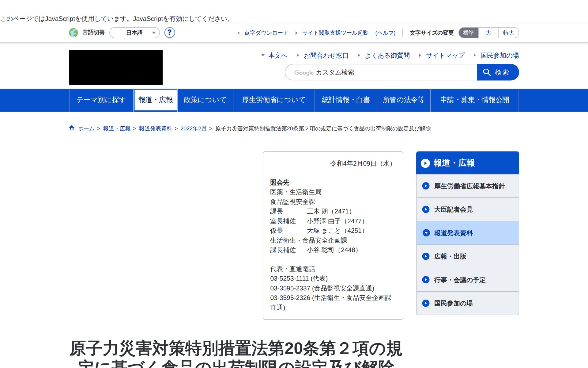Switch text size to 特大
The width and height of the screenshot is (588, 368).
508,33
